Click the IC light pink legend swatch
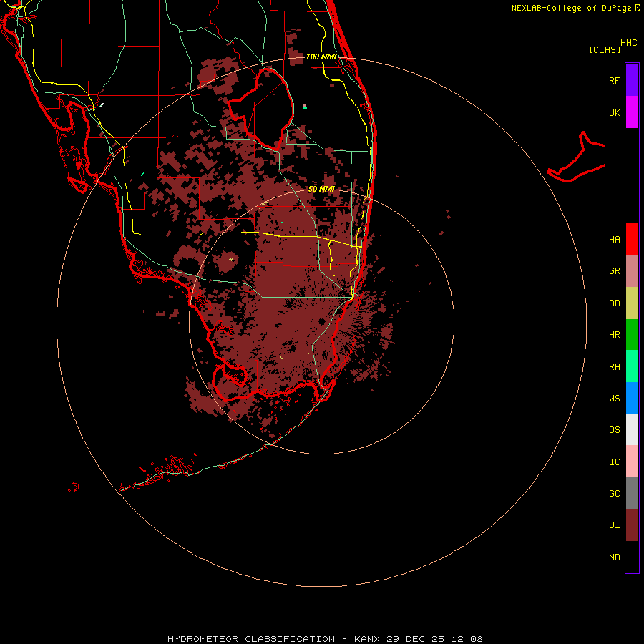The image size is (644, 644). 632,462
